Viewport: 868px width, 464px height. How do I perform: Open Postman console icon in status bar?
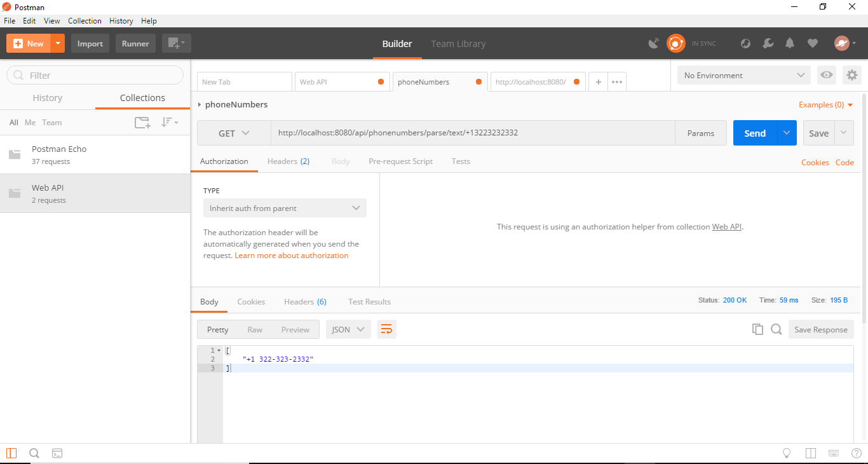coord(57,453)
